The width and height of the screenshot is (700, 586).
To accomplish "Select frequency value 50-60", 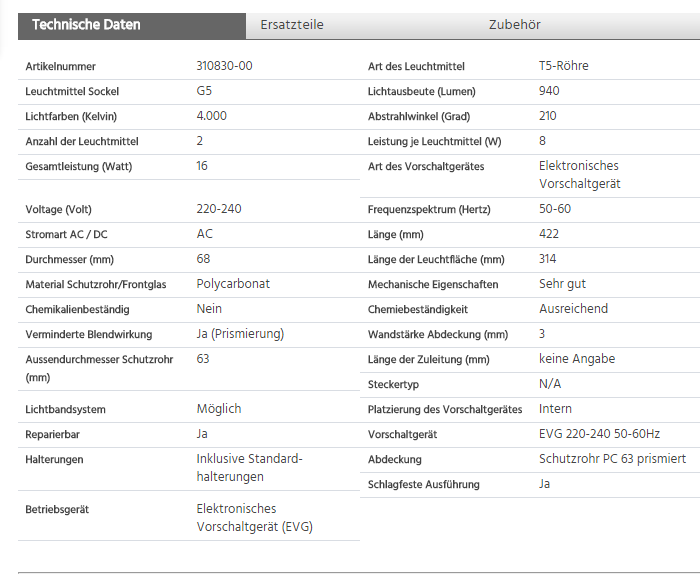I will point(555,209).
